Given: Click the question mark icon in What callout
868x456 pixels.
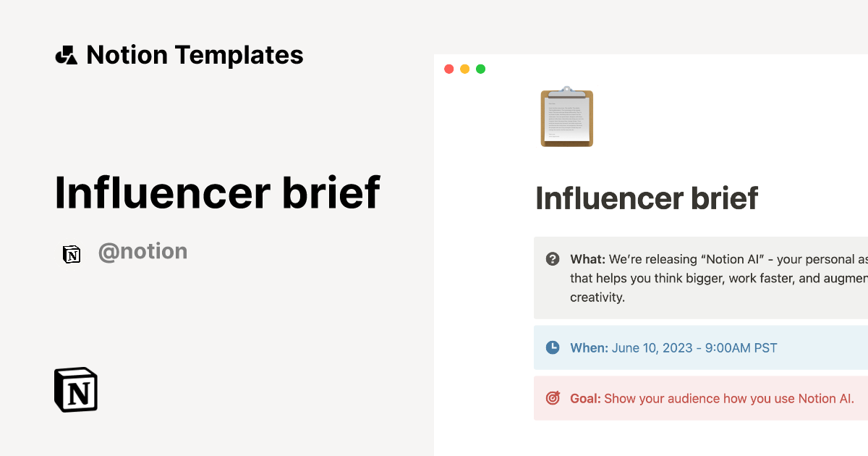Looking at the screenshot, I should pos(553,259).
